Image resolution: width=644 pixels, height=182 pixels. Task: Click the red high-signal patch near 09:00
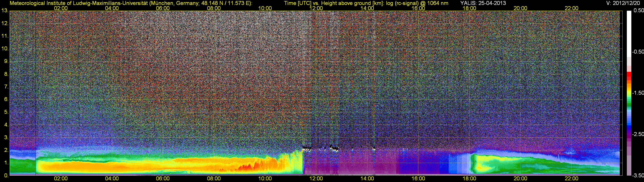pyautogui.click(x=246, y=167)
